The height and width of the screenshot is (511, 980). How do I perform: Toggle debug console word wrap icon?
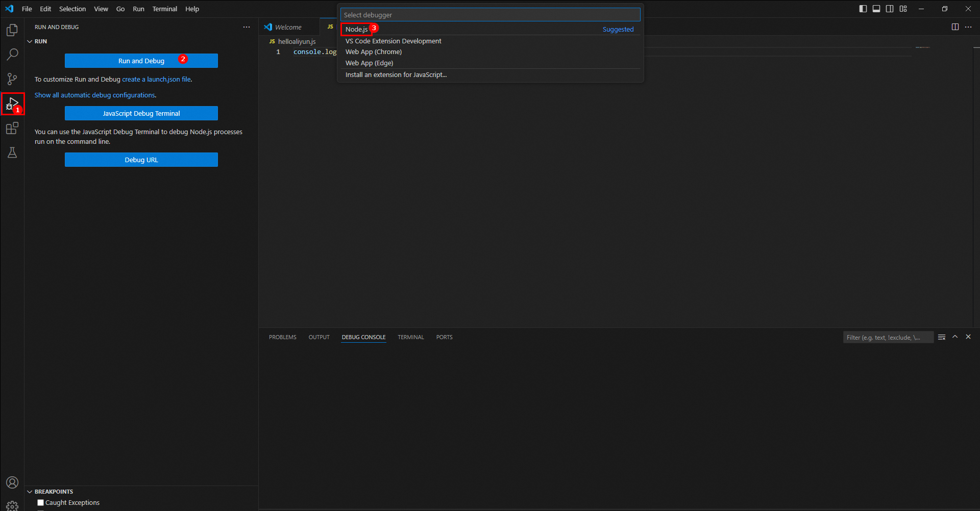tap(942, 337)
